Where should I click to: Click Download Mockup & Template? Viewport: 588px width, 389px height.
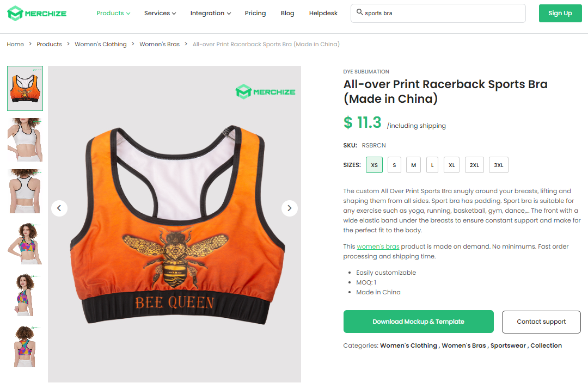(x=418, y=322)
